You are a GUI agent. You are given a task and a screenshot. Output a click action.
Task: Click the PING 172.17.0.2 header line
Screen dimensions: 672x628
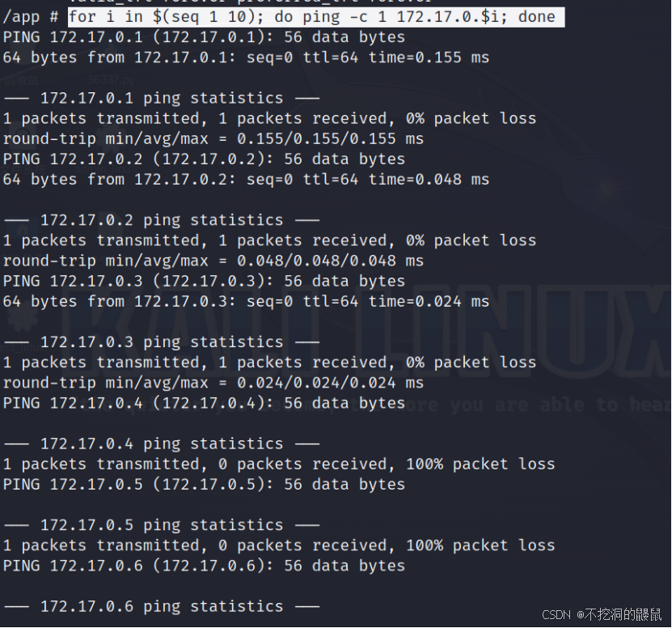tap(204, 159)
